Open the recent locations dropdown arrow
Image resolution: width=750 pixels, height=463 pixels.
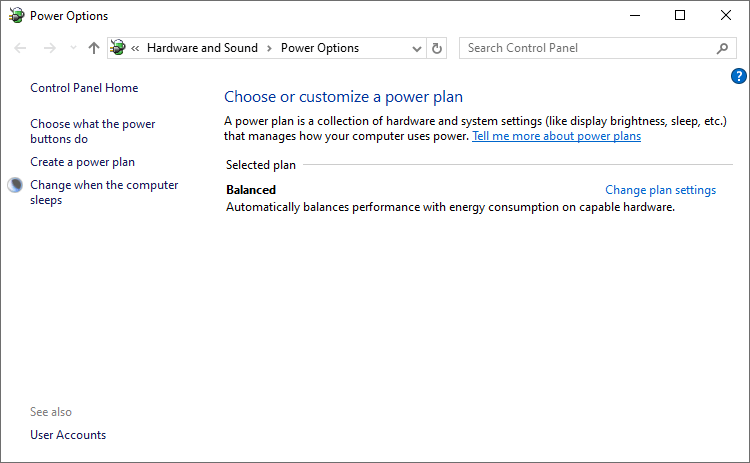(x=73, y=48)
